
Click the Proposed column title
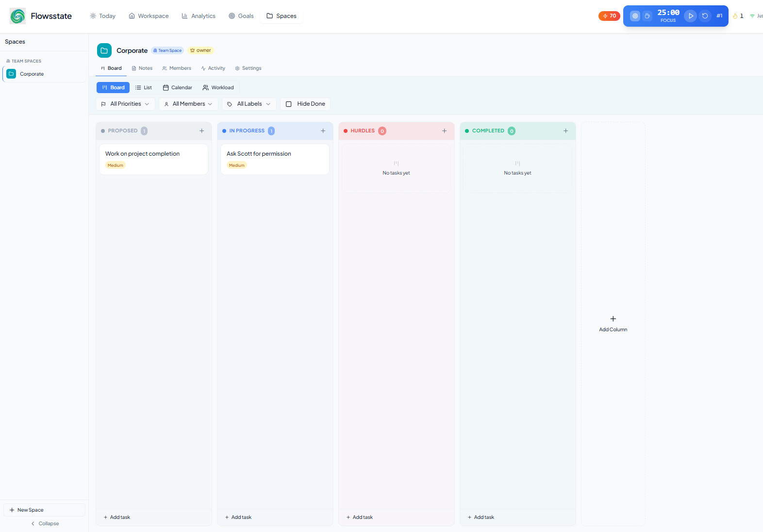123,131
